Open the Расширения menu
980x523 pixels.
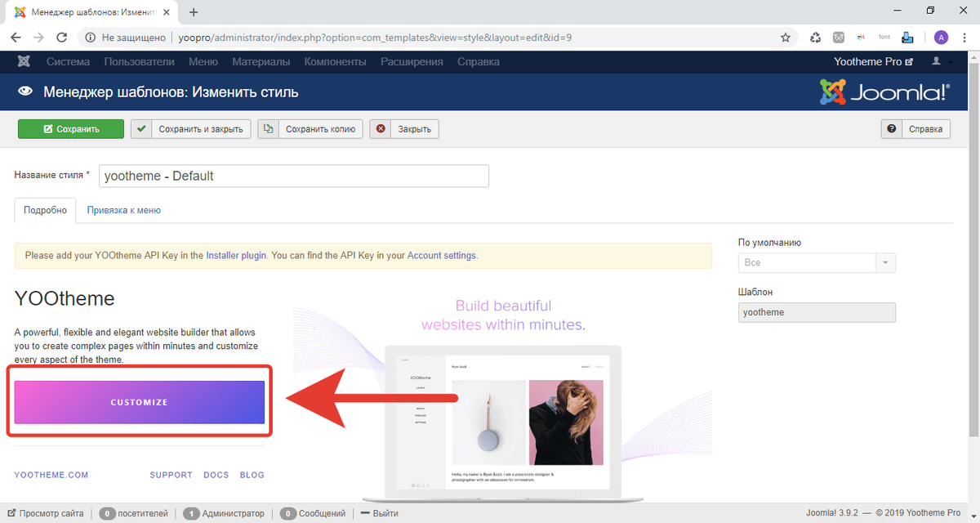412,62
